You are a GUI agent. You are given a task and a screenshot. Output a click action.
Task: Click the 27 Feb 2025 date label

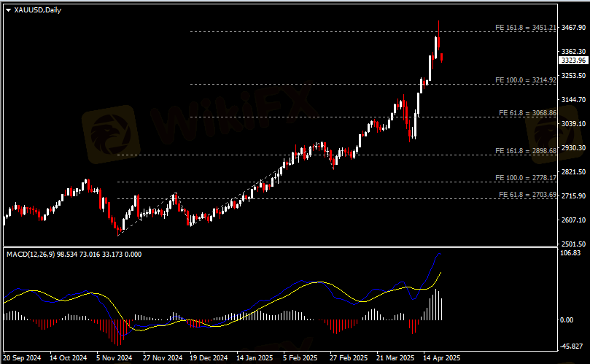coord(349,358)
